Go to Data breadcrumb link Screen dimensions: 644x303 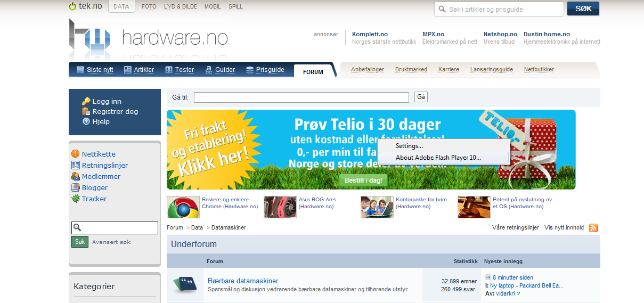[x=197, y=227]
